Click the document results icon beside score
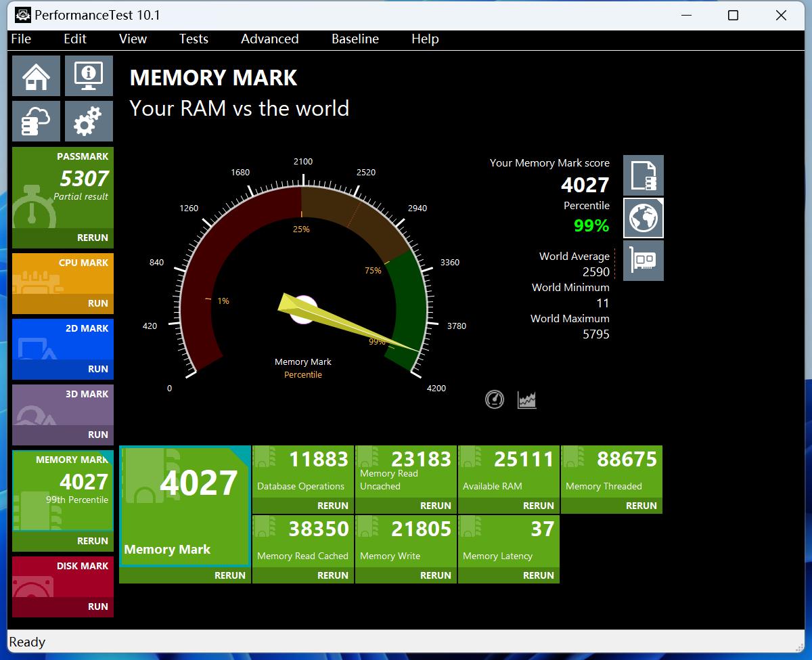Screen dimensions: 812x660 click(643, 175)
